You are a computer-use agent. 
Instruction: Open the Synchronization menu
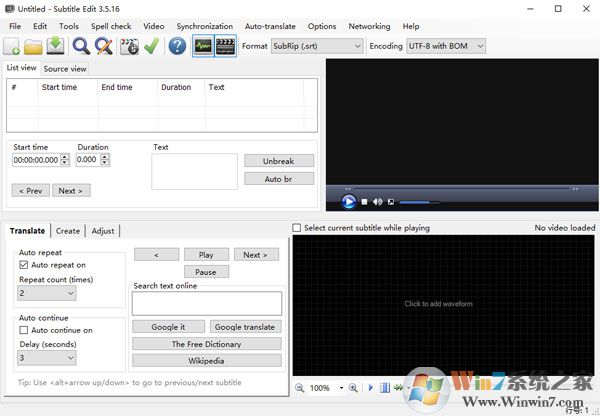(x=204, y=26)
